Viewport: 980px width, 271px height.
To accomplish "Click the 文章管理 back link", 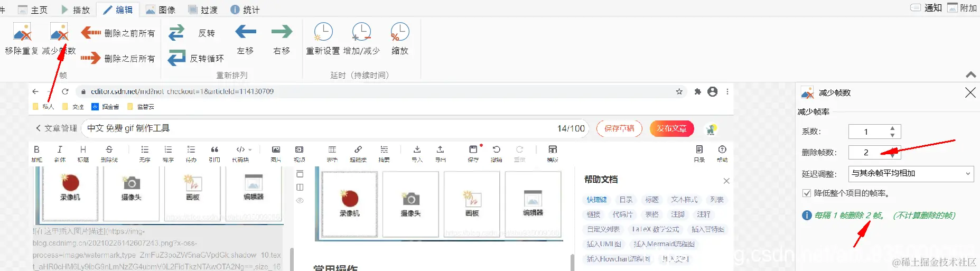I will coord(57,128).
